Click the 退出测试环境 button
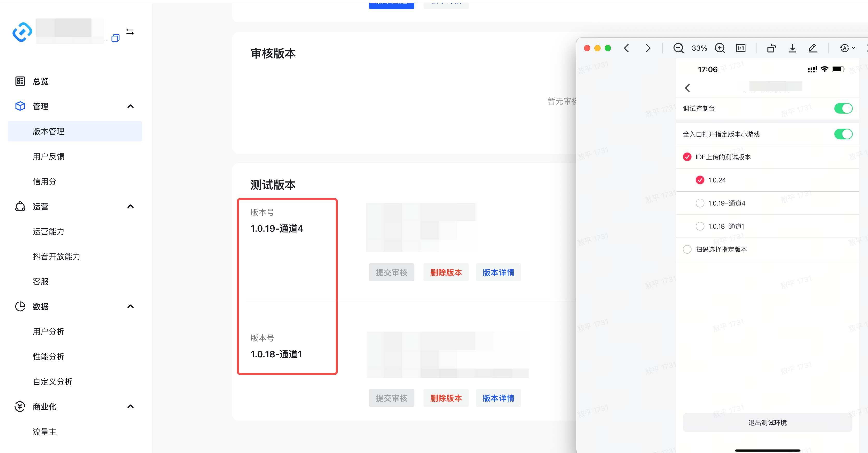The height and width of the screenshot is (453, 868). pos(767,422)
